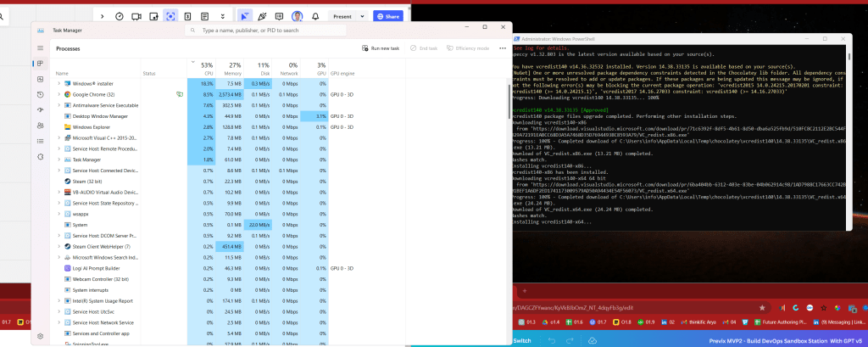
Task: Expand more tools double-chevron in whiteboard toolbar
Action: pos(223,17)
